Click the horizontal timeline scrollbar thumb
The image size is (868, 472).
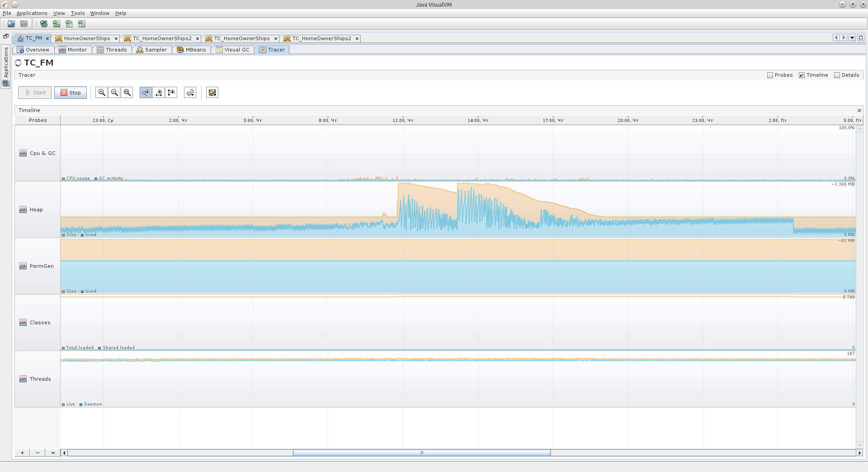coord(422,453)
